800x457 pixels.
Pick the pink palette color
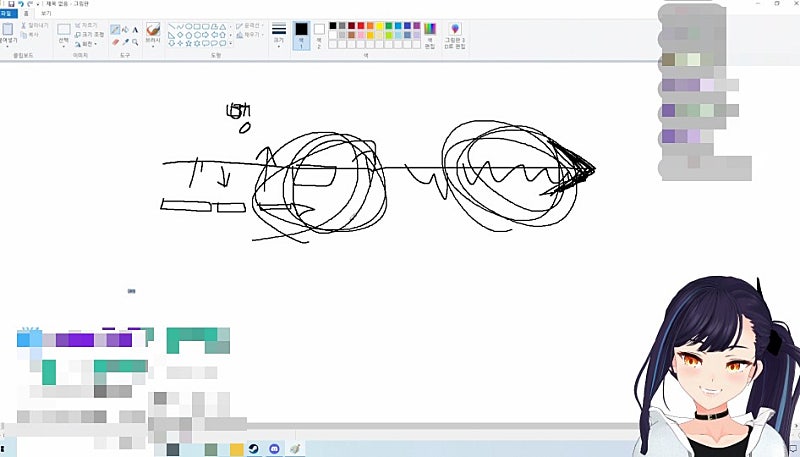tap(361, 35)
